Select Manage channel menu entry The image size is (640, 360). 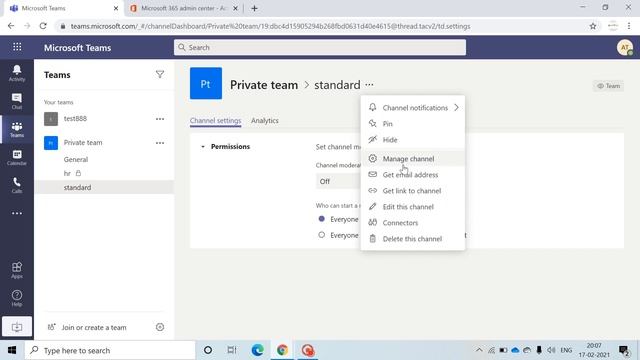tap(413, 158)
